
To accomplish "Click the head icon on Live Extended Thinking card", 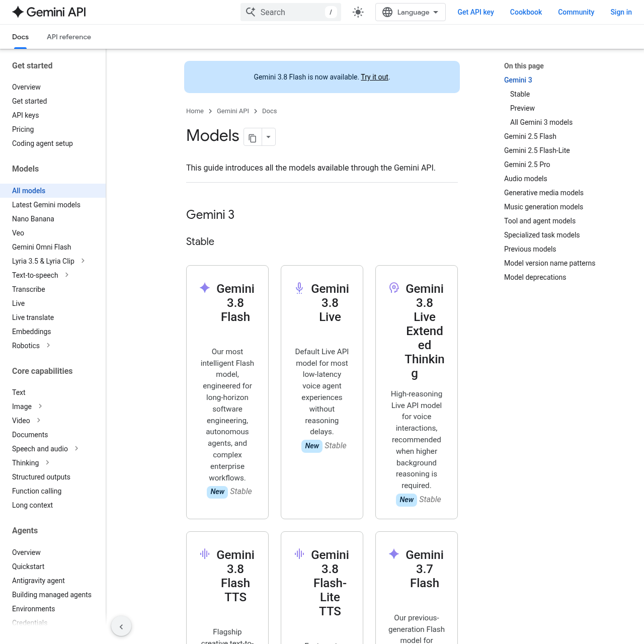I will (394, 288).
